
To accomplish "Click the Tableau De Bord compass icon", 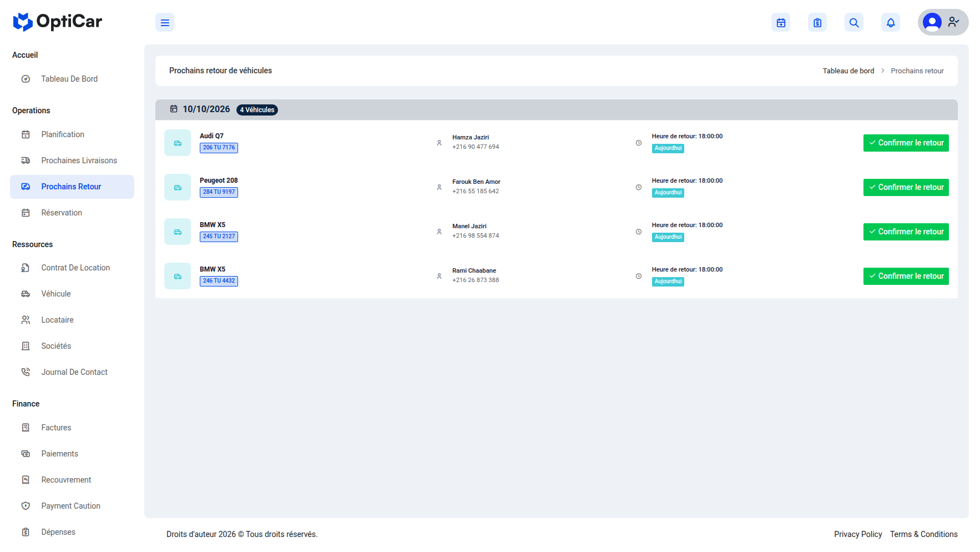I will [x=26, y=79].
